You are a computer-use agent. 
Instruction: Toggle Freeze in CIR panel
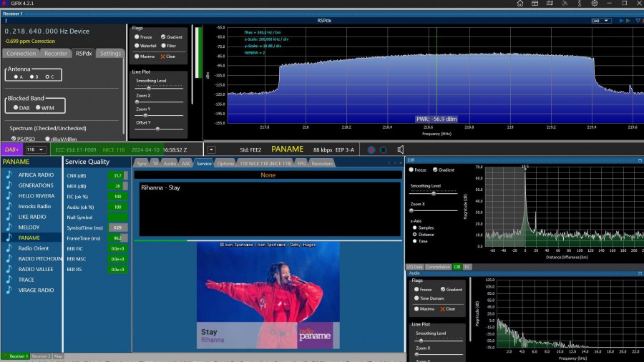click(411, 170)
